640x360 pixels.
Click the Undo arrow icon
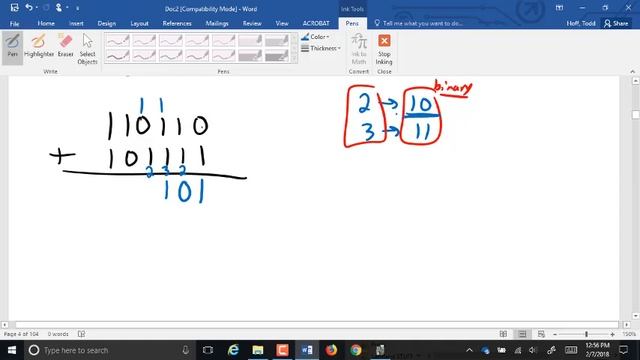pyautogui.click(x=28, y=8)
